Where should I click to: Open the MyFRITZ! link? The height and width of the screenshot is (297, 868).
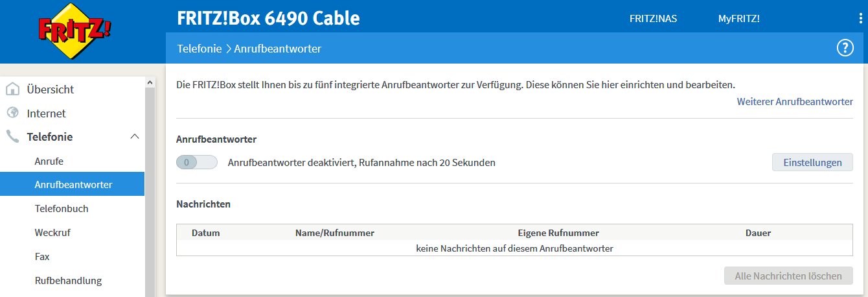[738, 19]
